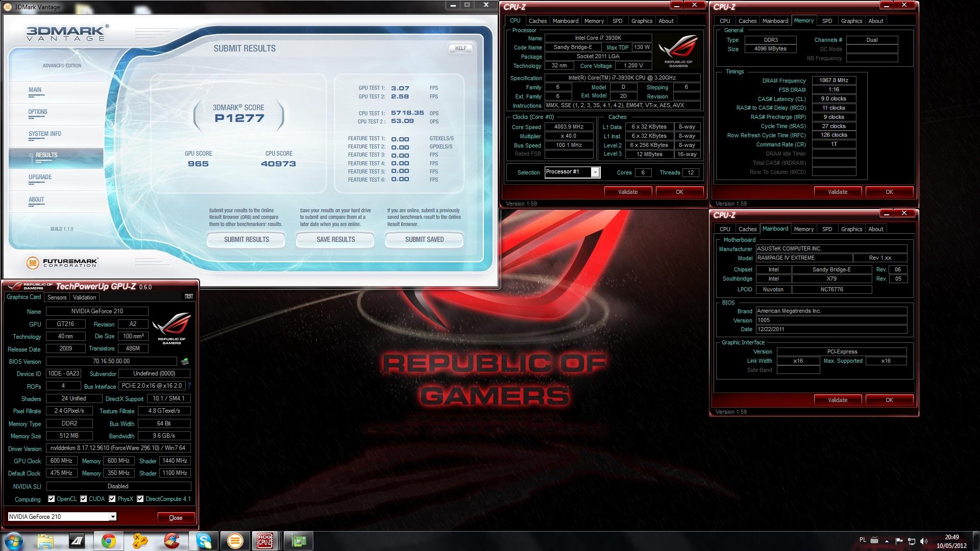Show hidden system tray icons
Viewport: 980px width, 551px height.
(887, 541)
